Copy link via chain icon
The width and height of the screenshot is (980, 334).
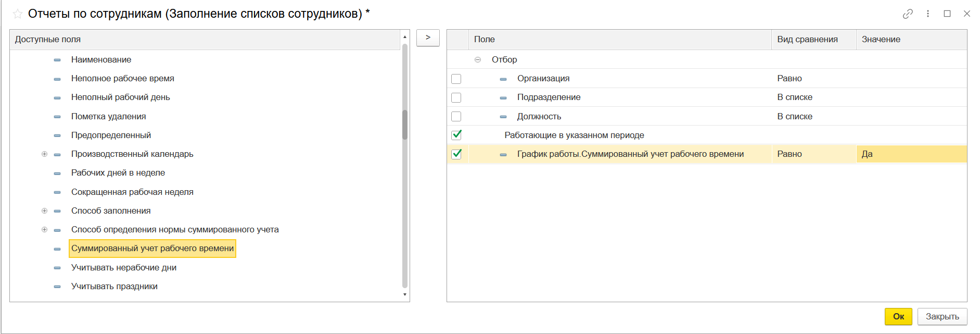click(908, 14)
